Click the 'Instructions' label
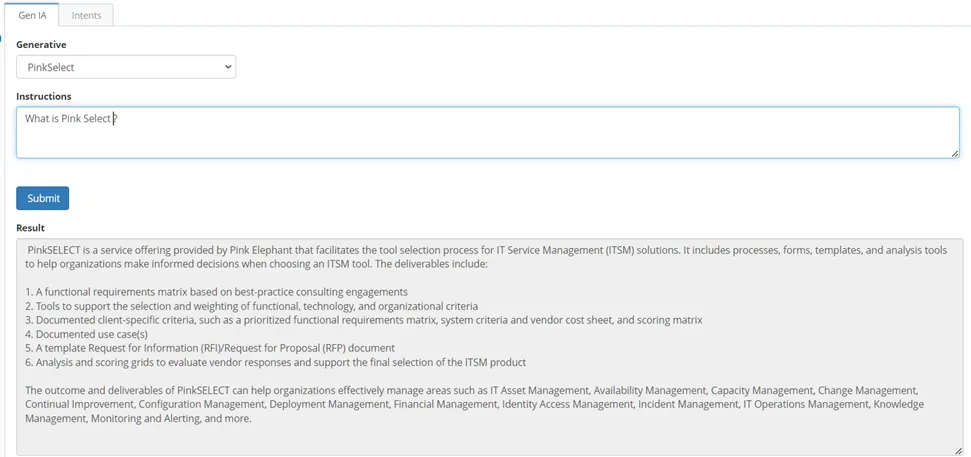This screenshot has width=971, height=457. pyautogui.click(x=43, y=96)
